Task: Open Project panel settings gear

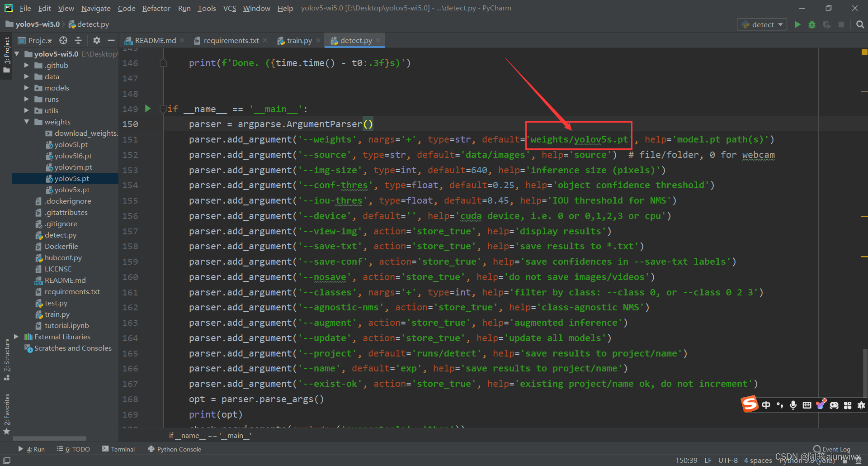Action: (96, 40)
